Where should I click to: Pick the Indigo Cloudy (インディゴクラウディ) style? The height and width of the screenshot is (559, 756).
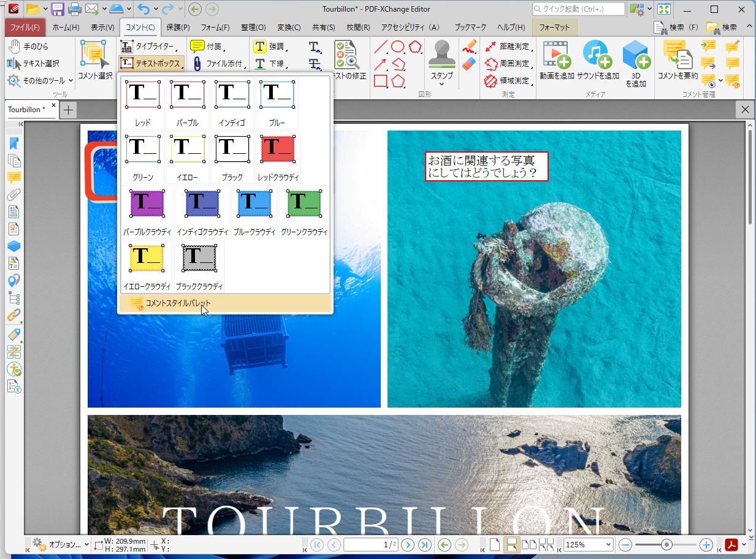(x=202, y=212)
